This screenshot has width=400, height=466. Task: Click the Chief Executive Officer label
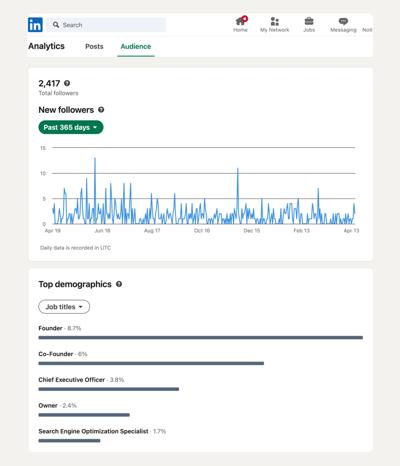click(72, 380)
